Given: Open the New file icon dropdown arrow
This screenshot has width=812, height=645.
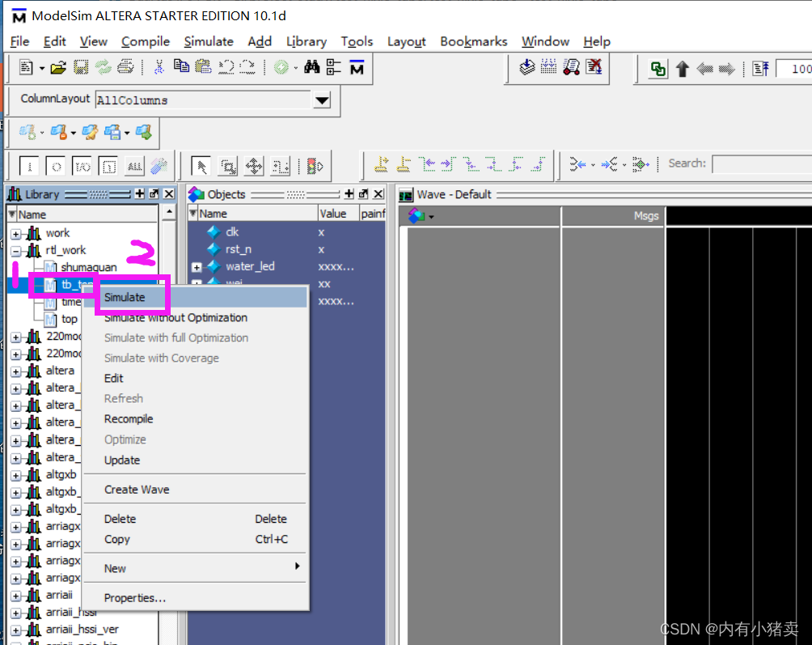Looking at the screenshot, I should (x=41, y=68).
